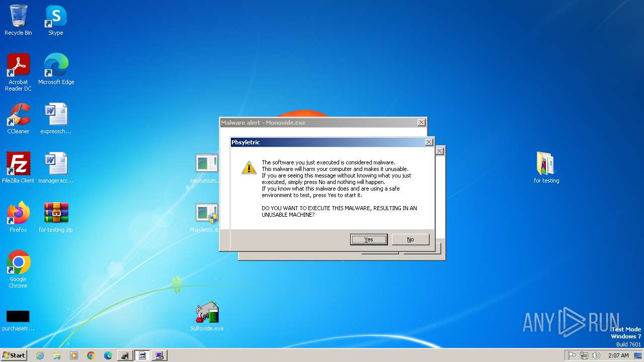
Task: Open Action Center flag in tray
Action: (x=572, y=355)
